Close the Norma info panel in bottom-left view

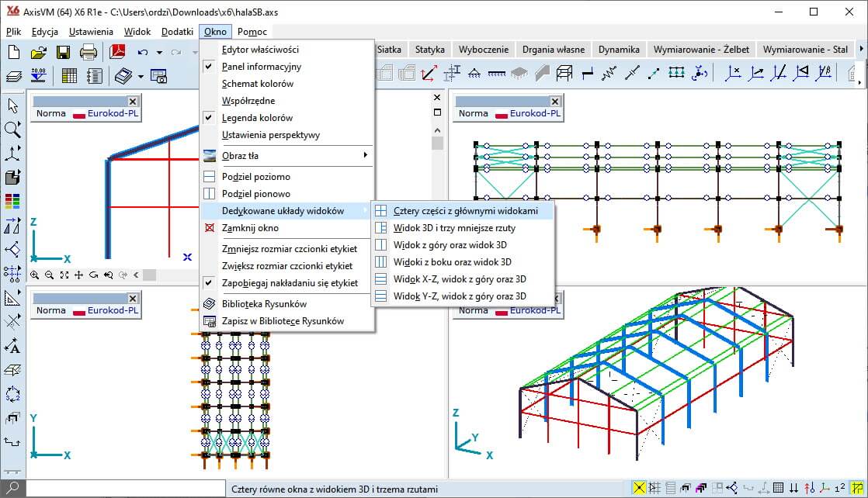click(132, 299)
